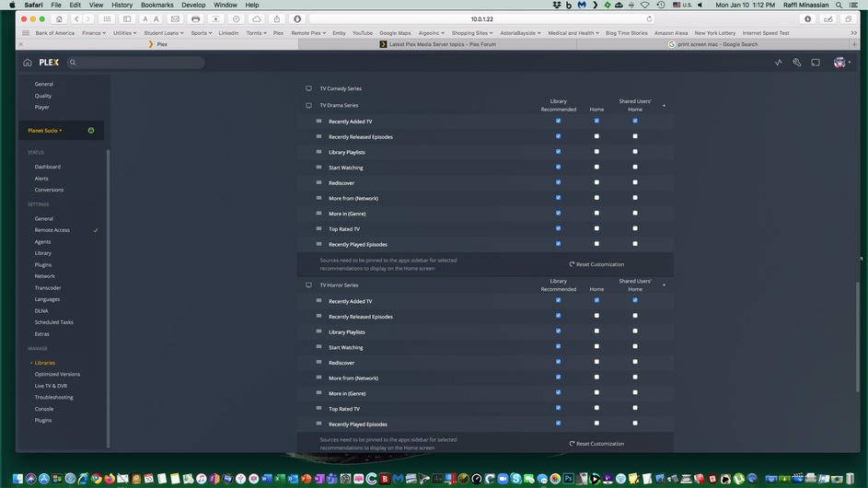Viewport: 868px width, 488px height.
Task: Enable Home for TV Horror Recently Played Episodes
Action: pos(596,424)
